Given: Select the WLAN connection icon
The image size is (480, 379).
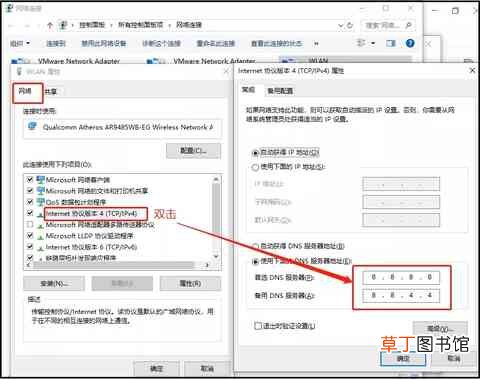Looking at the screenshot, I should point(289,61).
